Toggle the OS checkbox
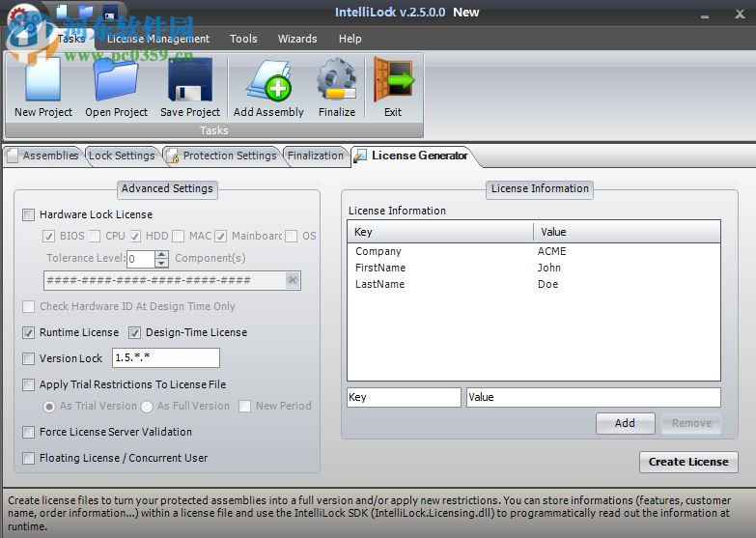Viewport: 756px width, 538px height. click(292, 236)
